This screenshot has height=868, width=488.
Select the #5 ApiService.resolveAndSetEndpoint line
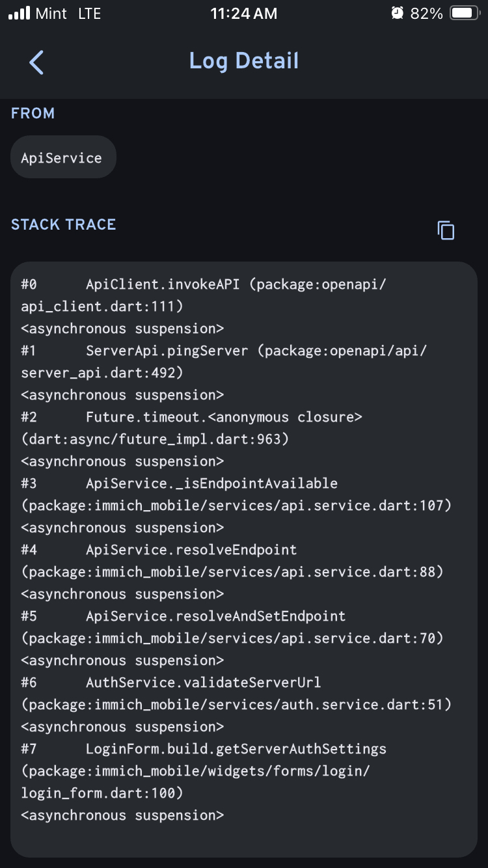pos(215,616)
